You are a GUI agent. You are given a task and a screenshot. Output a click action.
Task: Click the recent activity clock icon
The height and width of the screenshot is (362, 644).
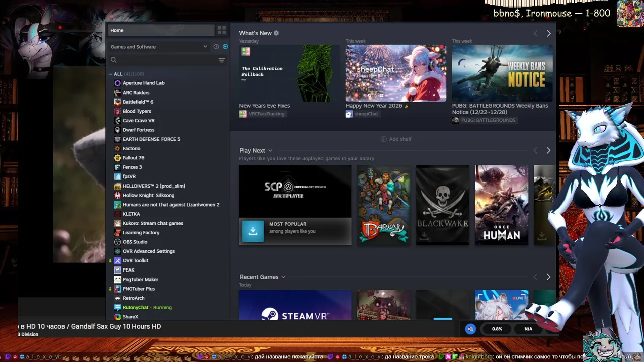(x=216, y=47)
